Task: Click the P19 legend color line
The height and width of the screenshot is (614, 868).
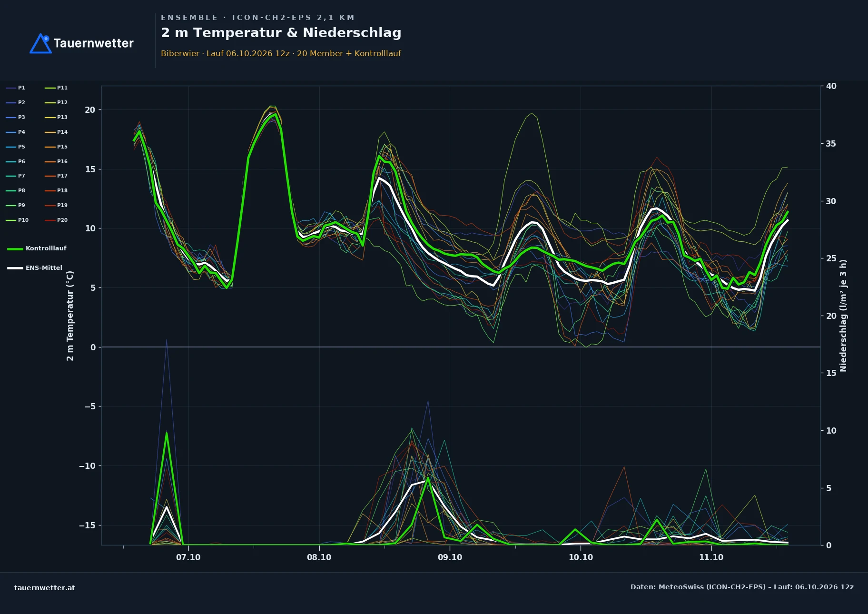Action: 50,205
